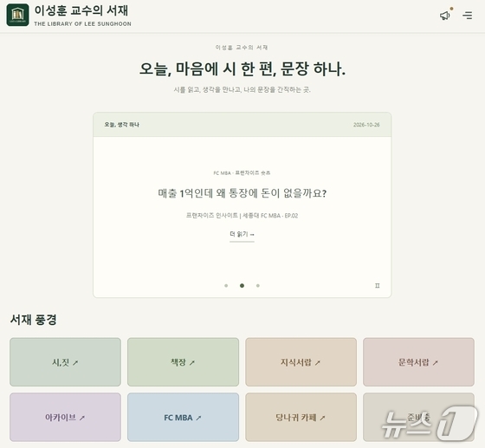Click the library logo icon

pyautogui.click(x=17, y=15)
